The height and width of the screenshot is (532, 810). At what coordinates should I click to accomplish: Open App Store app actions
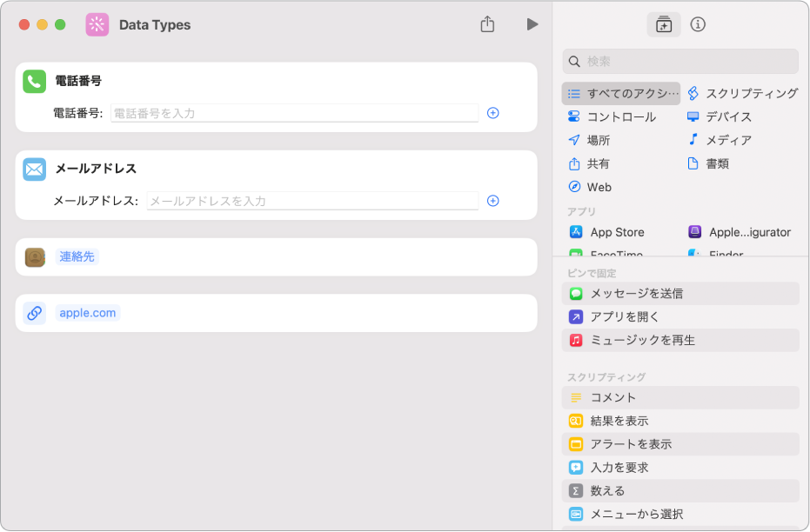(x=607, y=232)
